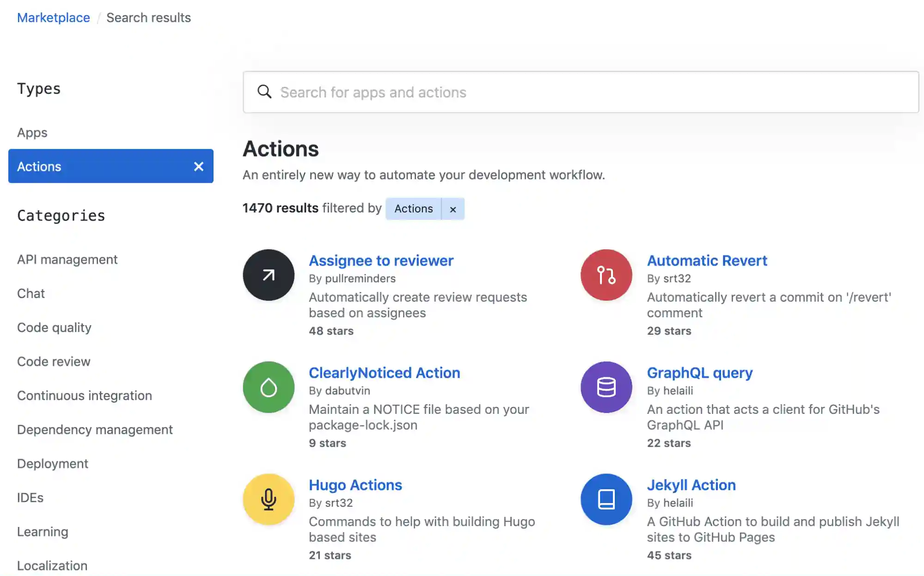924x576 pixels.
Task: Click the Jekyll Action book icon
Action: (606, 499)
